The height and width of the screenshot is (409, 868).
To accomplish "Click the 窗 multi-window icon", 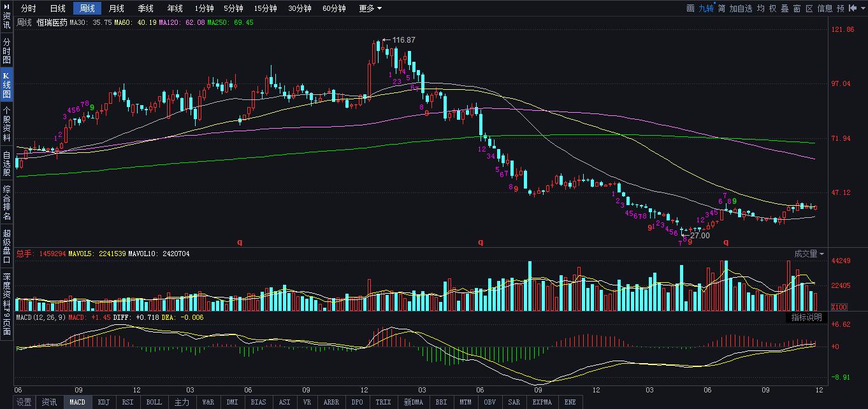I will [x=797, y=8].
